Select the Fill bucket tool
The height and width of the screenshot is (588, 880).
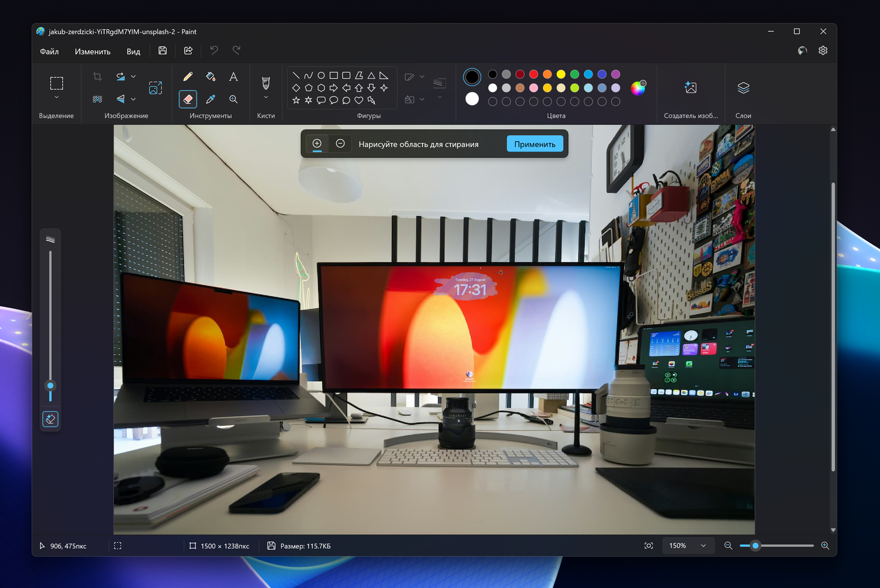(x=211, y=77)
